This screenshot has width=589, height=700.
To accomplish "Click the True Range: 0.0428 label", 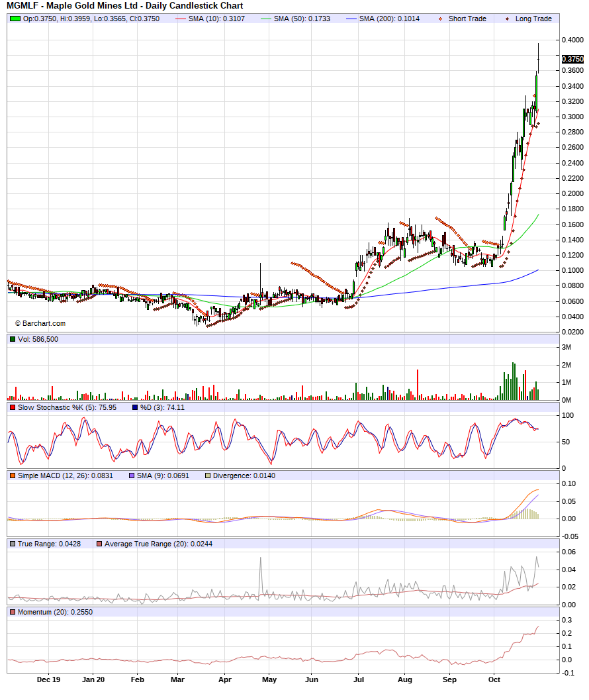I will pos(49,544).
